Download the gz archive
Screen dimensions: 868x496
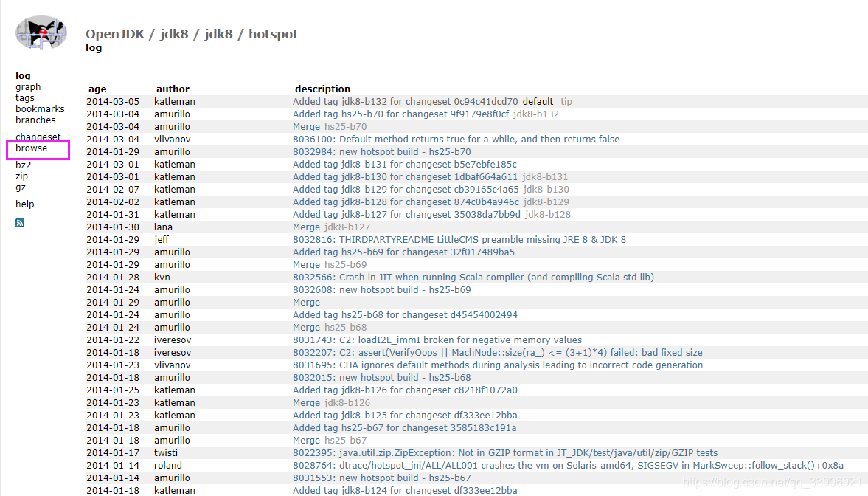point(21,187)
